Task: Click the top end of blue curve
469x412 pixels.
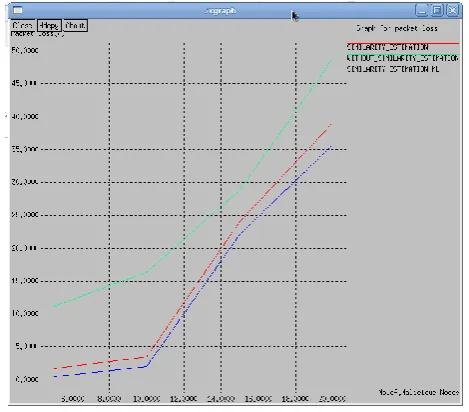Action: pos(330,146)
